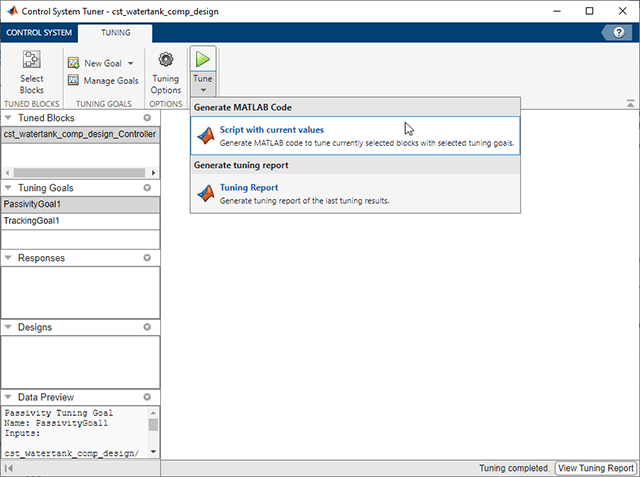640x477 pixels.
Task: Click the Select Blocks icon
Action: coord(31,60)
